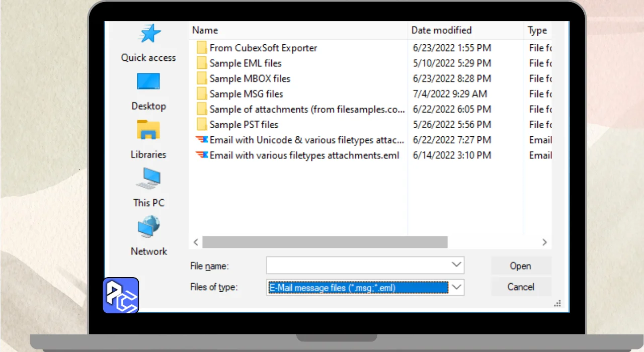
Task: Open the Libraries sidebar icon
Action: [148, 130]
